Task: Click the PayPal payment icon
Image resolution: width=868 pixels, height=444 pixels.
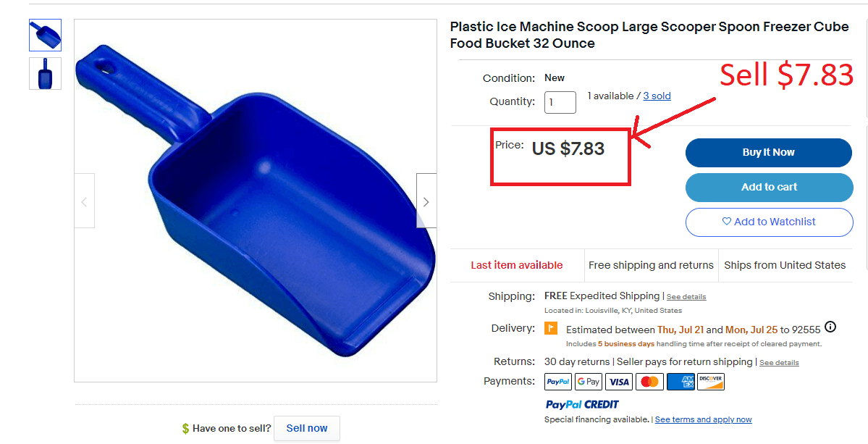Action: (558, 382)
